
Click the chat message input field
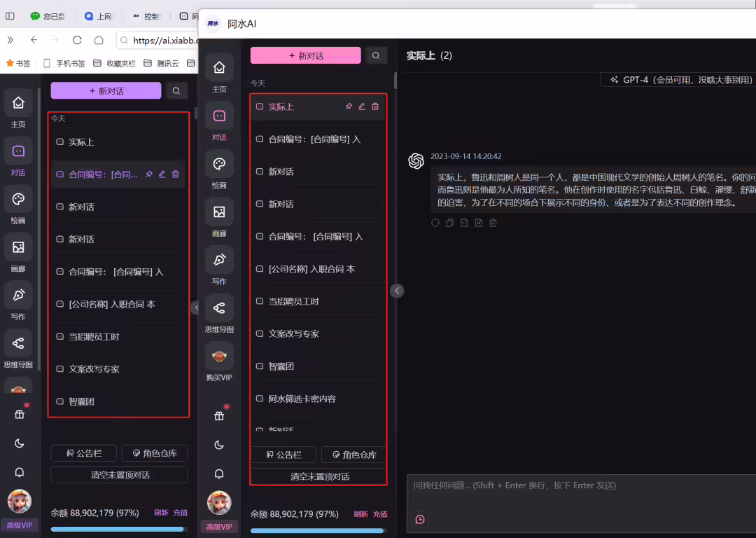click(581, 503)
